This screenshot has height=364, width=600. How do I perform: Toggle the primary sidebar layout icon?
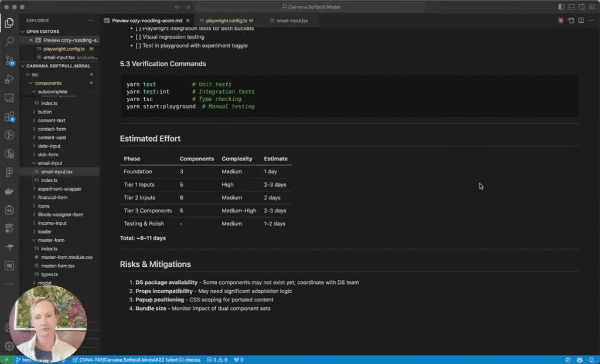pos(561,7)
